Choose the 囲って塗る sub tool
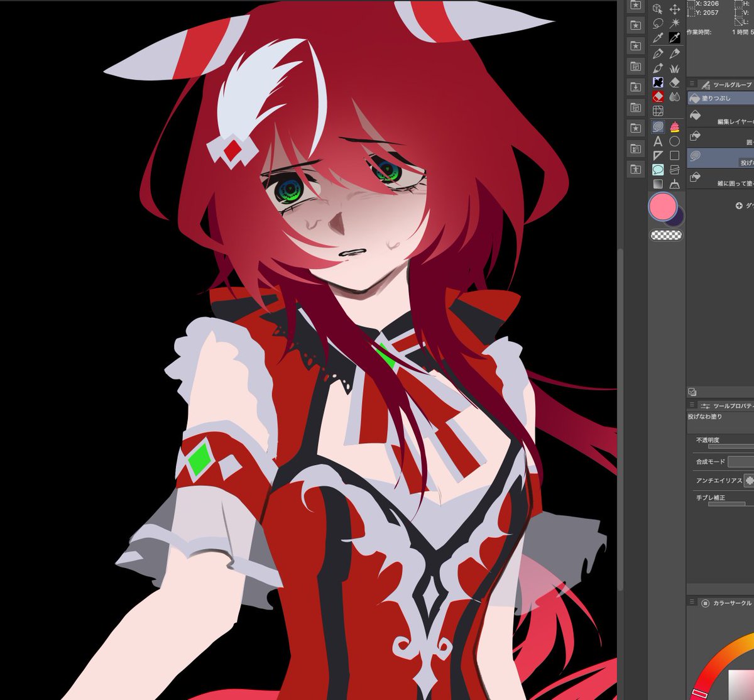This screenshot has height=700, width=754. coord(721,138)
